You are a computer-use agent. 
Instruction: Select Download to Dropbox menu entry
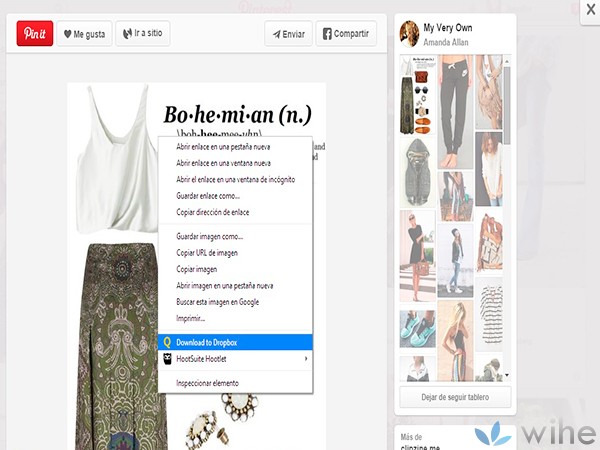click(235, 342)
